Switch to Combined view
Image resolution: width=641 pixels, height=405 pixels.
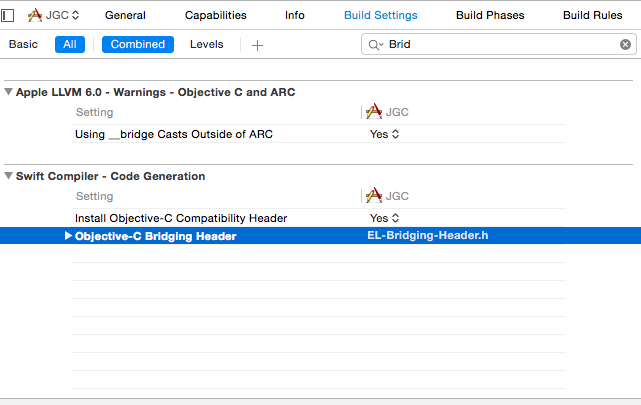(x=138, y=44)
